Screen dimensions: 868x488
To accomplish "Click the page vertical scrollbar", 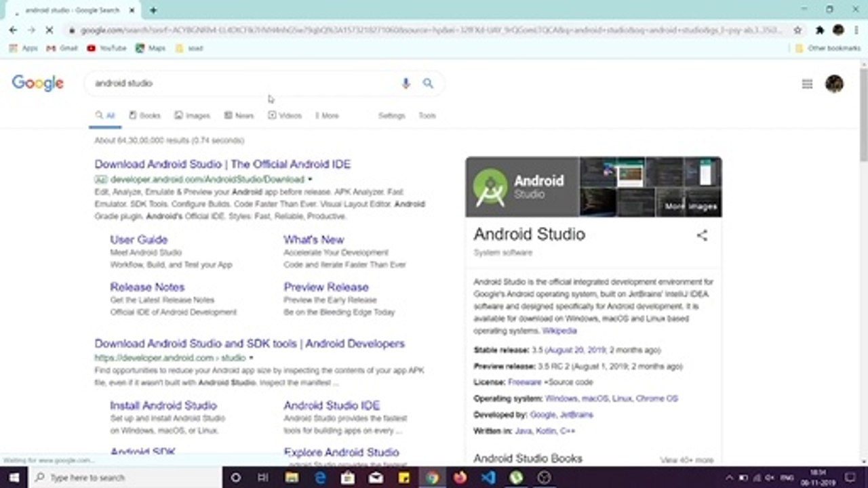I will (x=863, y=114).
